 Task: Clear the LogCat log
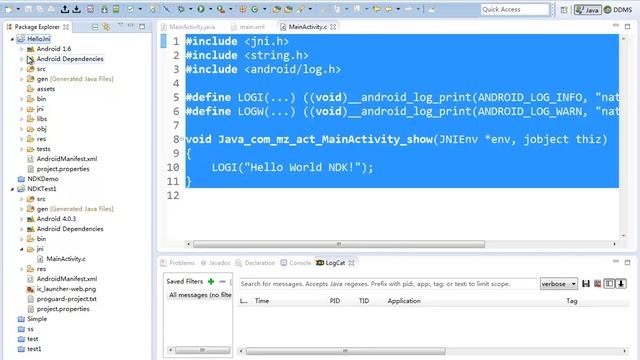pos(598,284)
